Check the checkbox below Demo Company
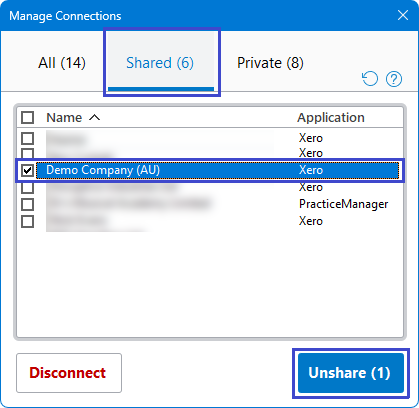The height and width of the screenshot is (408, 419). (x=27, y=188)
